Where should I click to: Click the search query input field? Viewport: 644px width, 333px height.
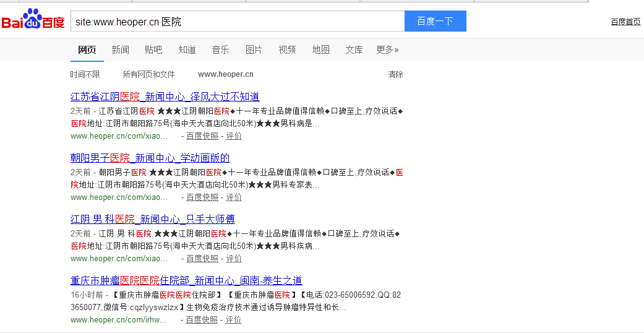tap(238, 22)
